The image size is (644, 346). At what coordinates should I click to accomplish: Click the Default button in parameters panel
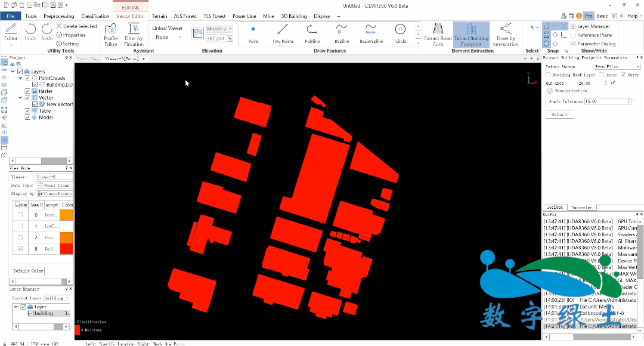click(x=559, y=114)
